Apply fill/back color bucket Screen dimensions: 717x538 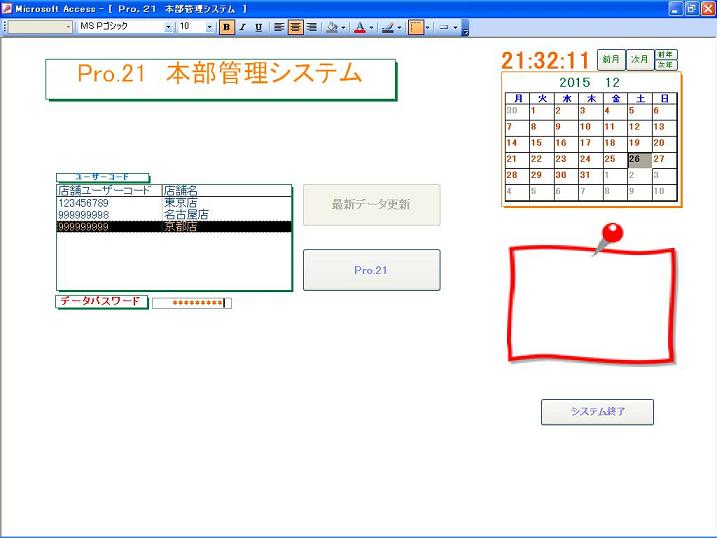[x=332, y=27]
